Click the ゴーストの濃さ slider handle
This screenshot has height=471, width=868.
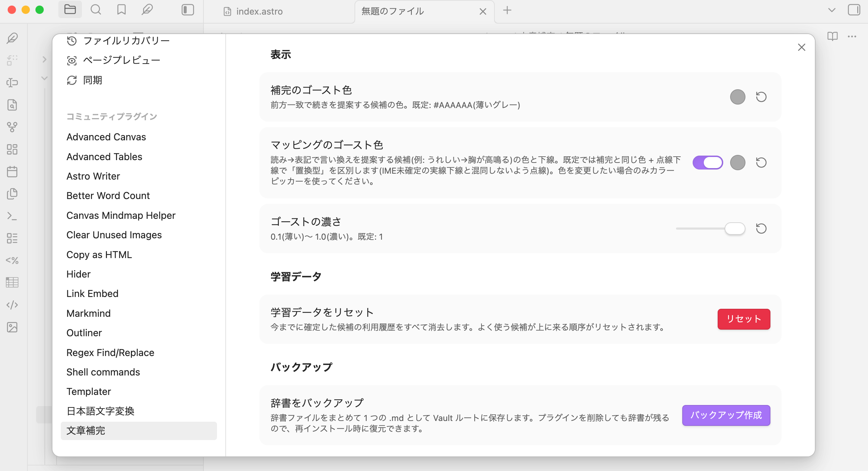click(x=735, y=228)
